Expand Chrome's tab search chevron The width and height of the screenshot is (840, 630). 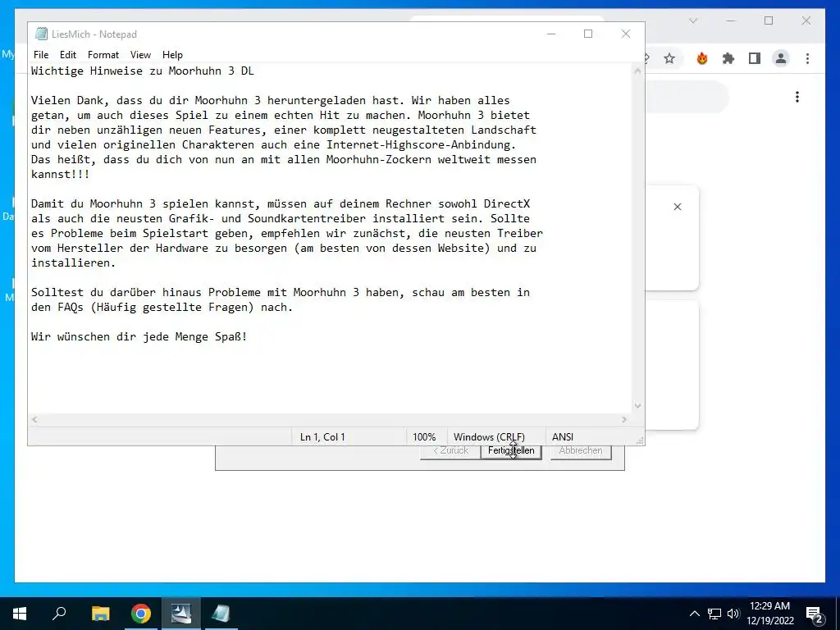pos(693,21)
